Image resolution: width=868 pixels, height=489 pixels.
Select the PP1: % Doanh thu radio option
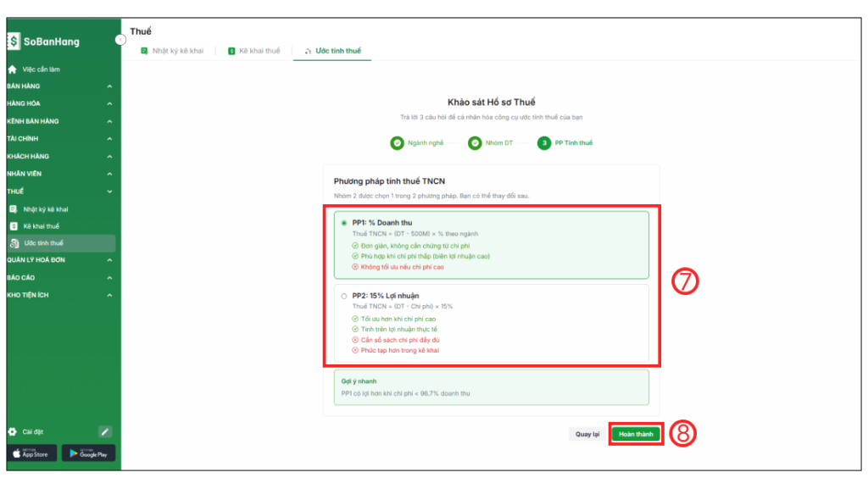pos(343,223)
